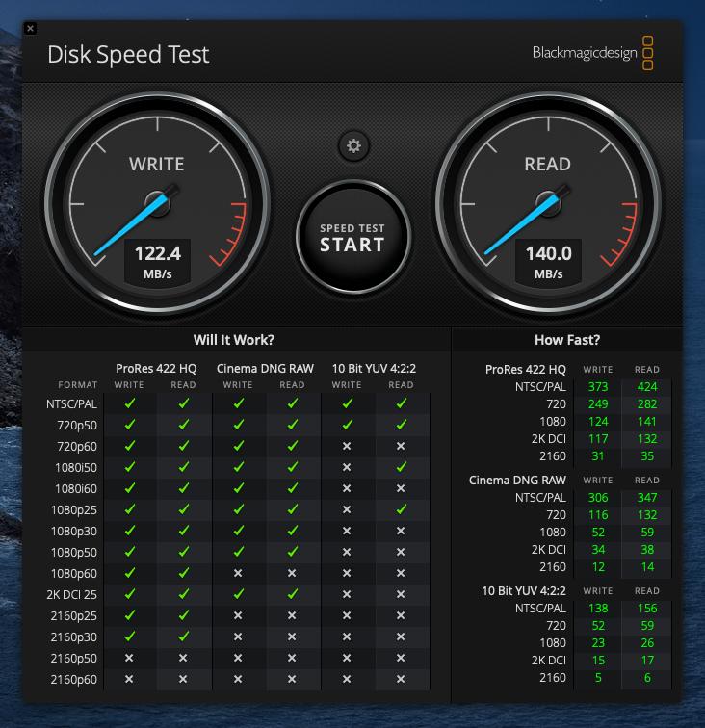Click the Disk Speed Test title
This screenshot has height=728, width=705.
tap(128, 54)
